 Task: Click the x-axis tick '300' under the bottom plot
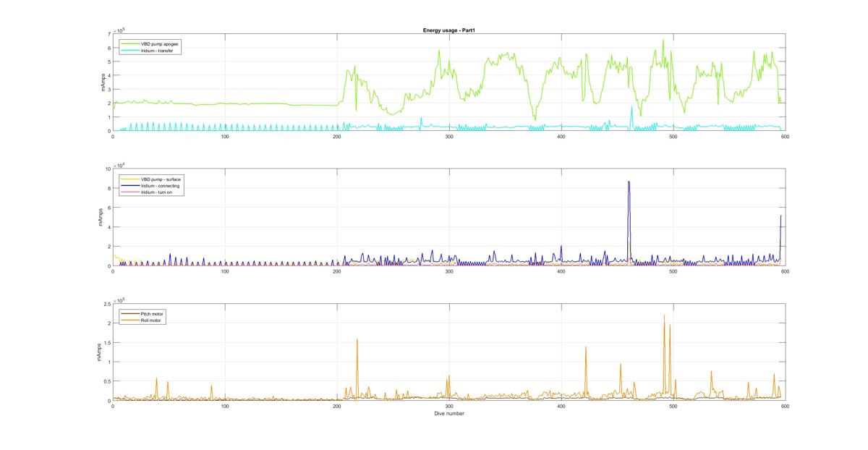449,407
